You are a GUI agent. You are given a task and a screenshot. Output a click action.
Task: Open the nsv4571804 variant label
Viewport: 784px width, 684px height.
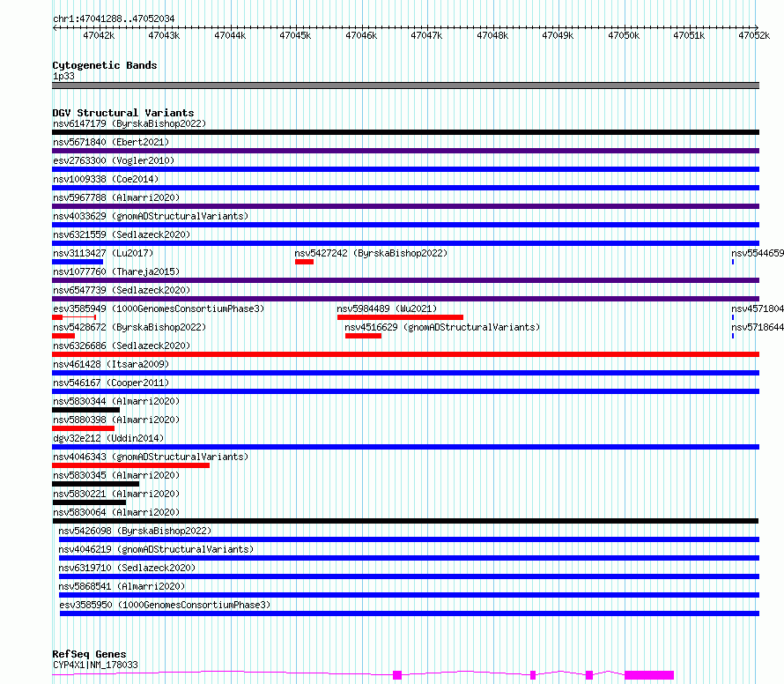[758, 309]
